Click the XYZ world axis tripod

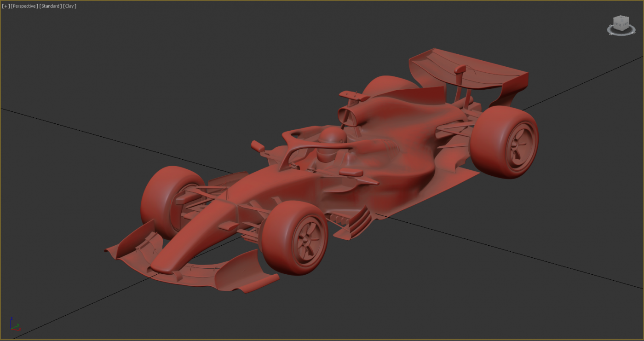click(14, 325)
